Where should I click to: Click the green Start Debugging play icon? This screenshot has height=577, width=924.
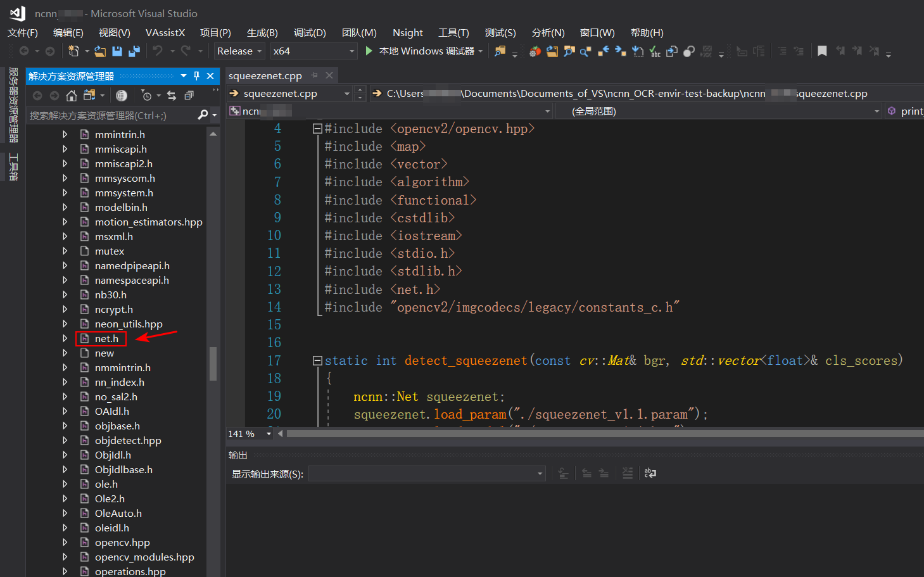pyautogui.click(x=369, y=51)
